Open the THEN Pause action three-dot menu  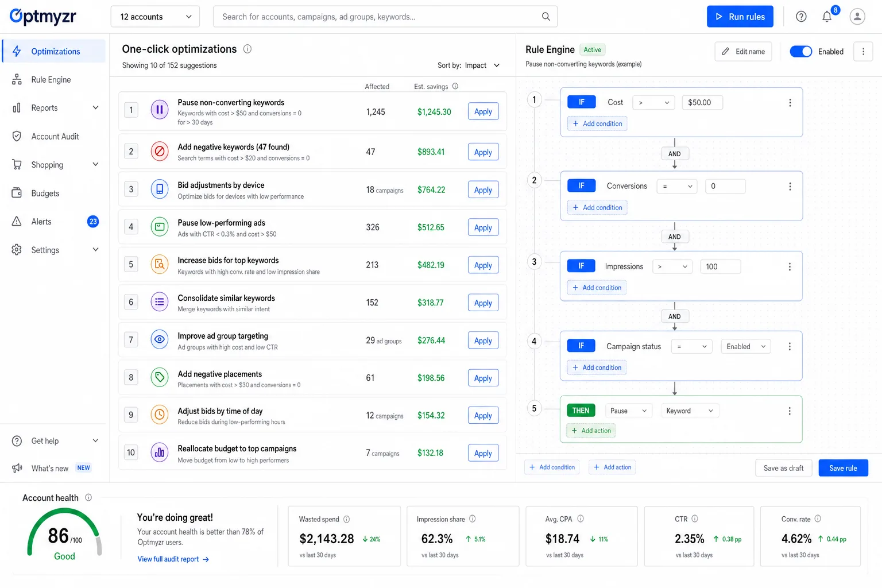point(790,411)
